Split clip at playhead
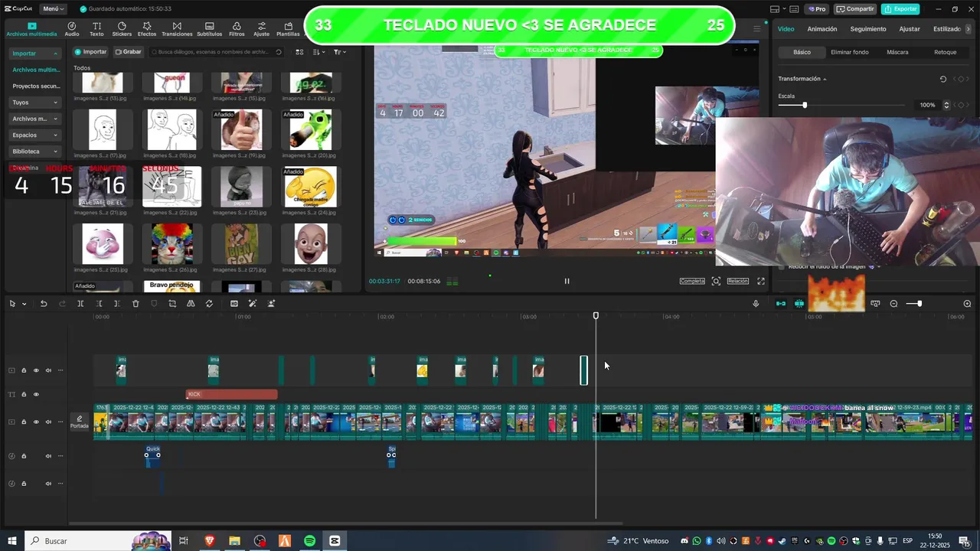 point(80,304)
